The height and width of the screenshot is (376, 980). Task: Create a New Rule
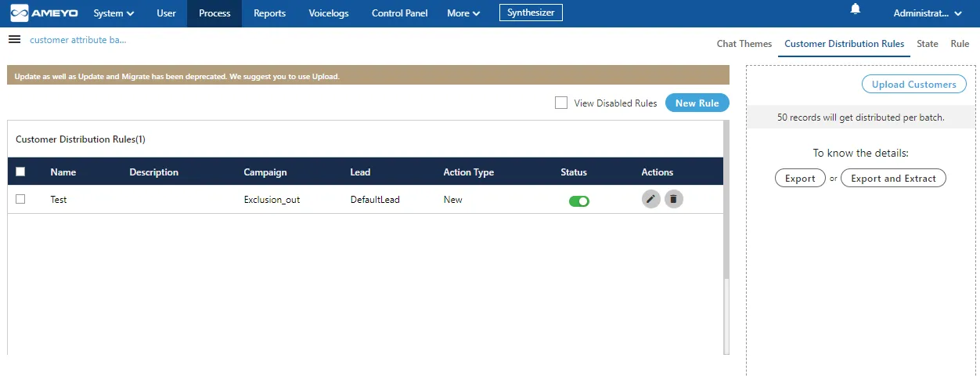coord(697,103)
